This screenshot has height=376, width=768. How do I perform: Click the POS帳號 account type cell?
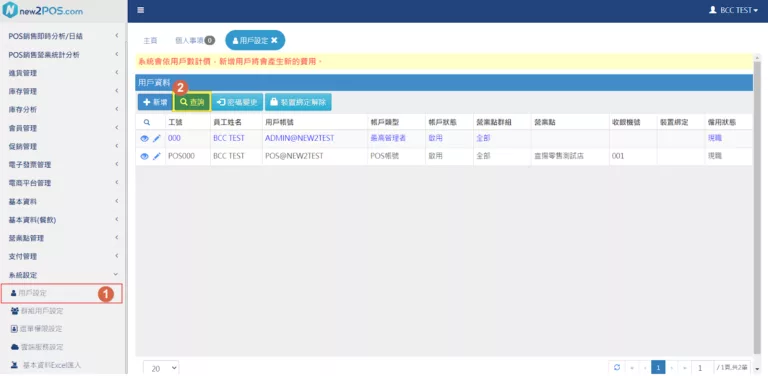coord(385,157)
